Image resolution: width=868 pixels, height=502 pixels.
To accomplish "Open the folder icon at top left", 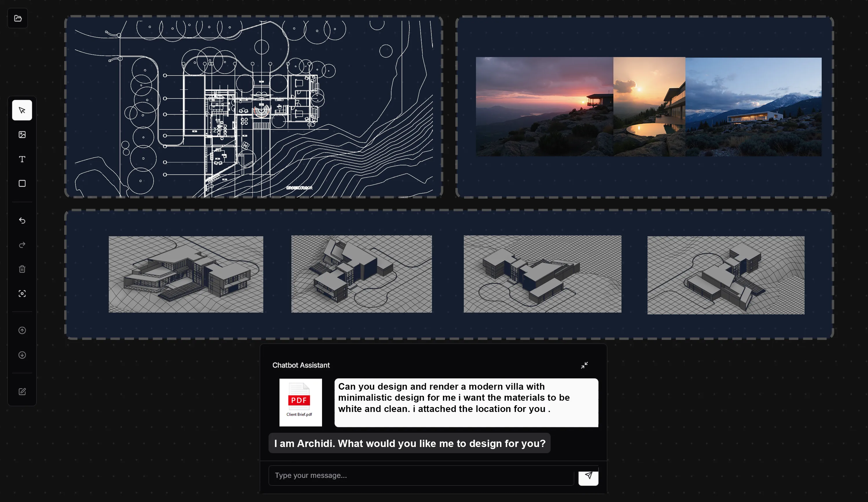I will coord(18,18).
